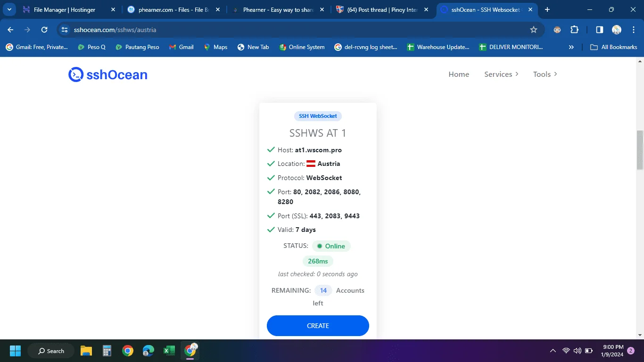Viewport: 644px width, 362px height.
Task: Open the New Tab bookmark
Action: click(x=253, y=47)
